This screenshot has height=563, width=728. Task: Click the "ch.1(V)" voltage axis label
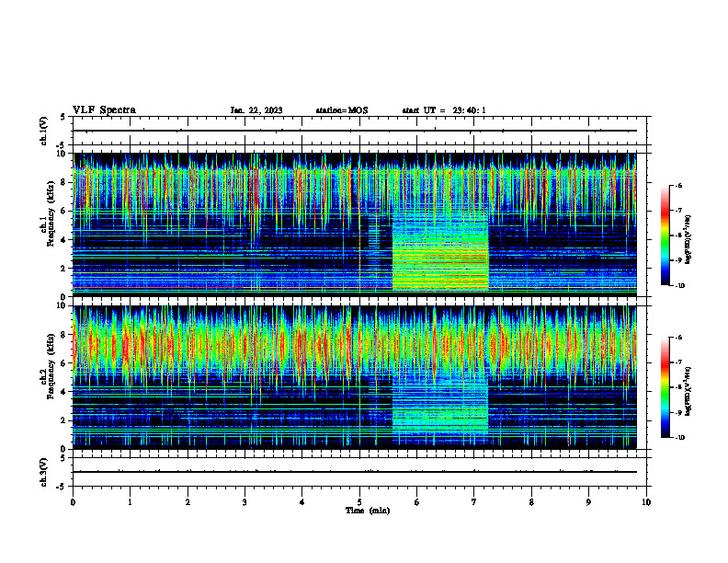(x=43, y=131)
